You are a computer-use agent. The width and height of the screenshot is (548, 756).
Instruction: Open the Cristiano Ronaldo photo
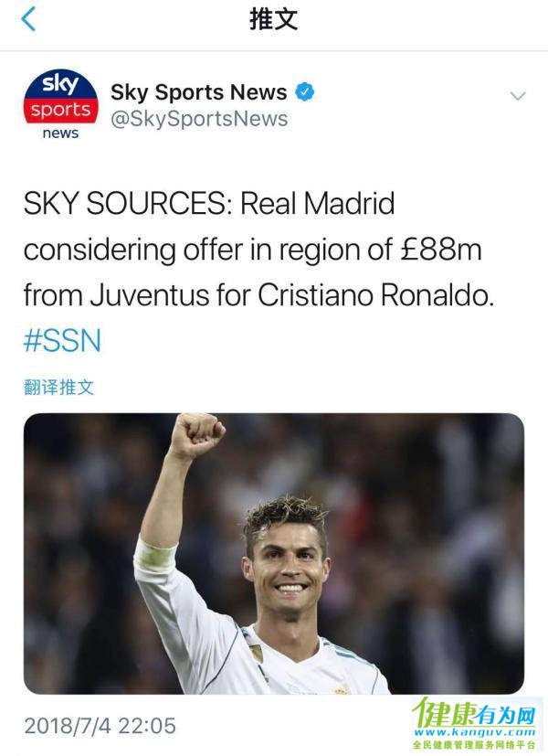pos(273,553)
